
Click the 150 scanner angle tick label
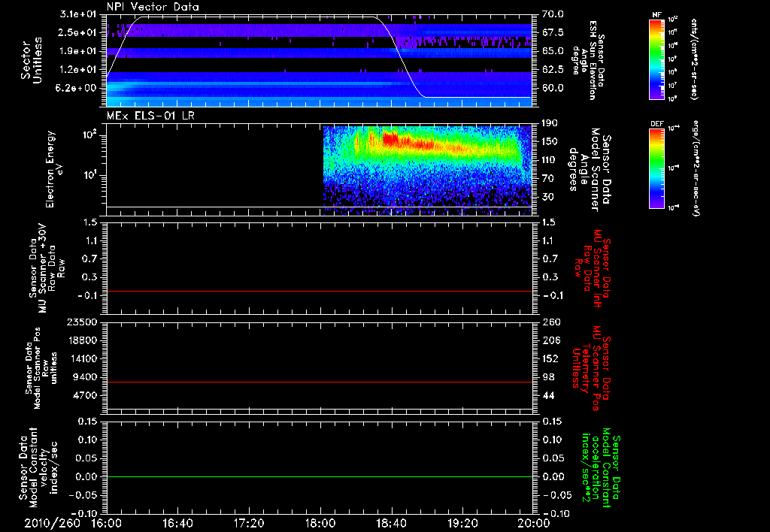tap(550, 141)
